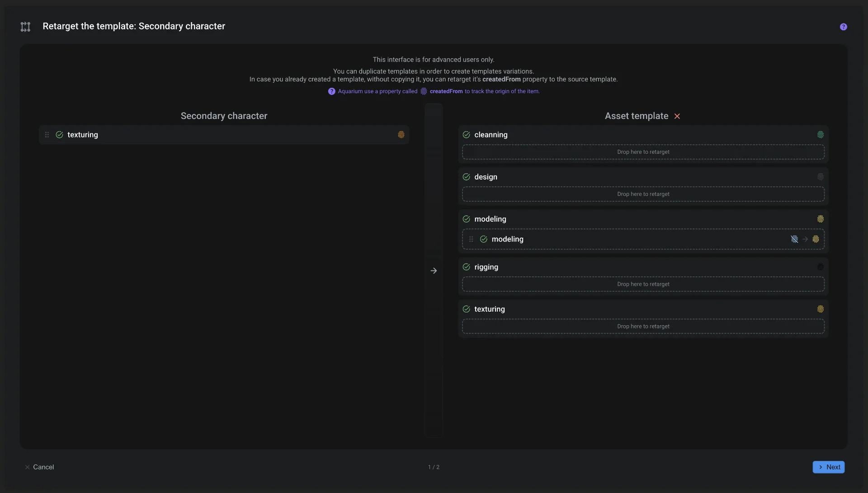Click orange fingerprint icon on Secondary character texturing
Image resolution: width=868 pixels, height=493 pixels.
pyautogui.click(x=401, y=135)
